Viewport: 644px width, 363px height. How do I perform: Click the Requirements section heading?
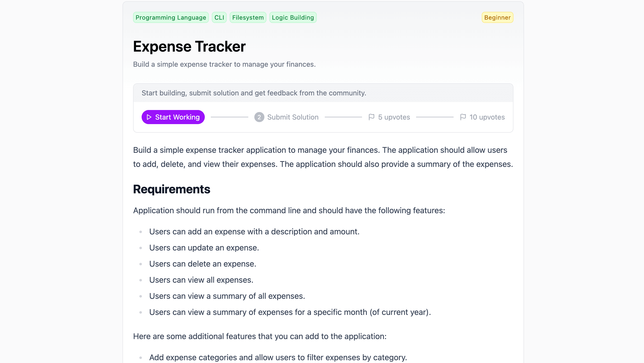[x=172, y=190]
